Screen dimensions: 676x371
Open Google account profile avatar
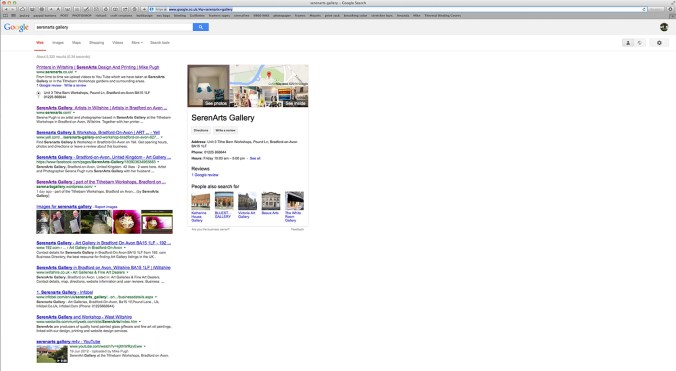[x=664, y=27]
